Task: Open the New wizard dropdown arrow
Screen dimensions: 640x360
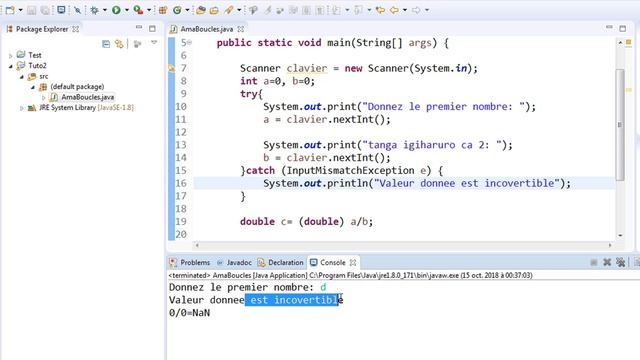Action: coord(20,10)
